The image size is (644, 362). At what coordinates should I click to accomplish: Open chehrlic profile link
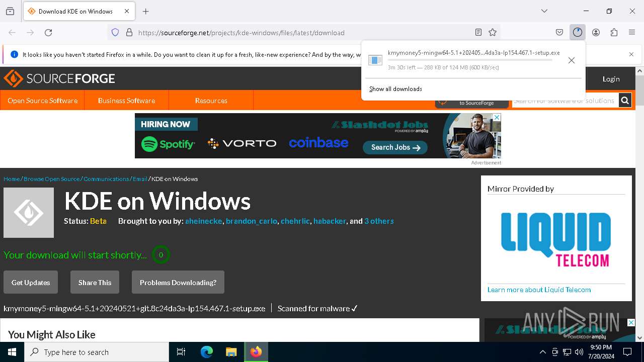click(295, 221)
